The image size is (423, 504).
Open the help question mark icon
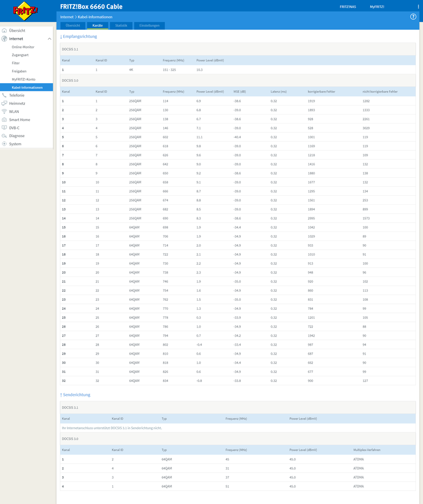(414, 17)
